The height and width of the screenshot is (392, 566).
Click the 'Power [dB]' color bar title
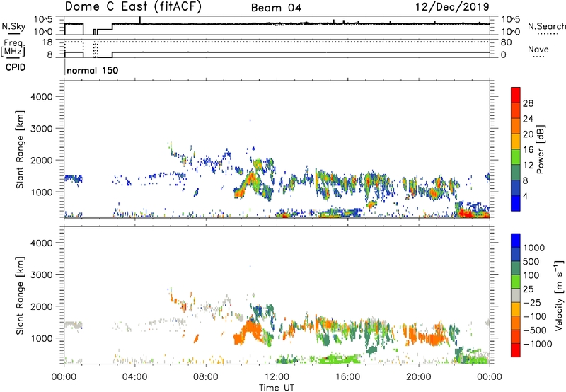pyautogui.click(x=540, y=149)
